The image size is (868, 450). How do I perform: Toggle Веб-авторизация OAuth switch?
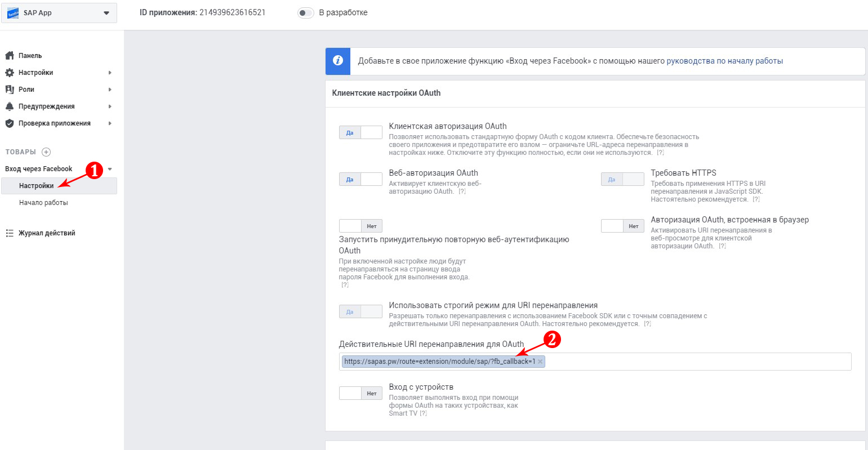(x=360, y=179)
